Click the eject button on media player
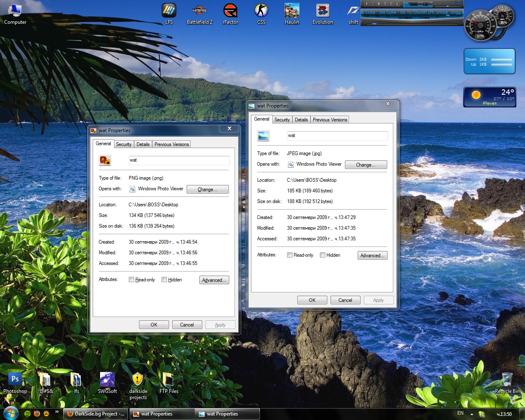Viewport: 525px width, 420px height. click(397, 4)
